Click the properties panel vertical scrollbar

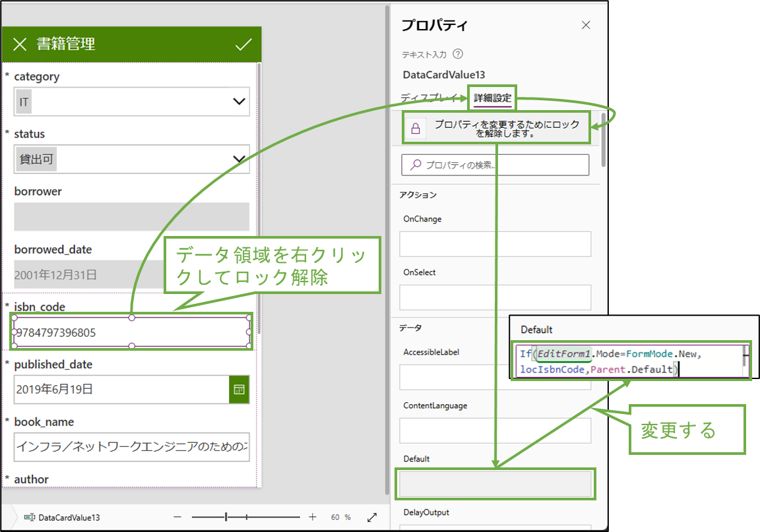click(x=604, y=140)
